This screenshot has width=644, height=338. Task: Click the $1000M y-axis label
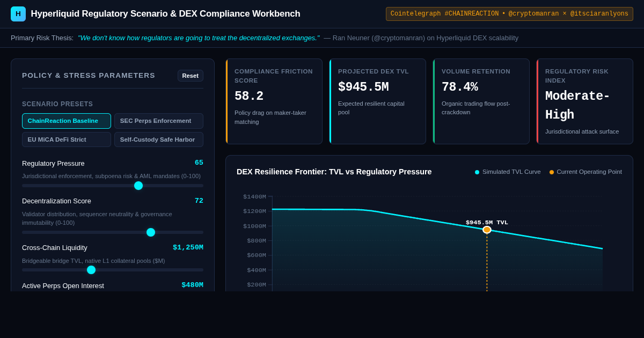point(254,226)
